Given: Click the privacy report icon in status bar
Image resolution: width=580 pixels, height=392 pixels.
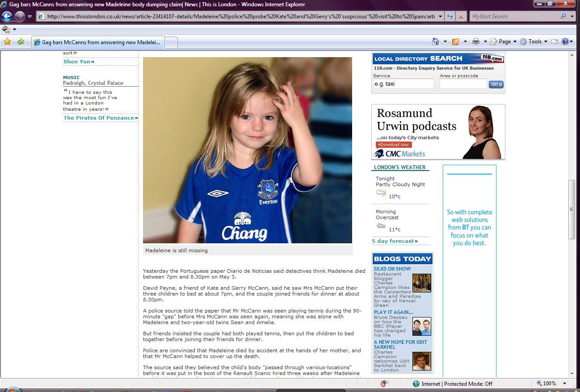Looking at the screenshot, I should click(383, 384).
